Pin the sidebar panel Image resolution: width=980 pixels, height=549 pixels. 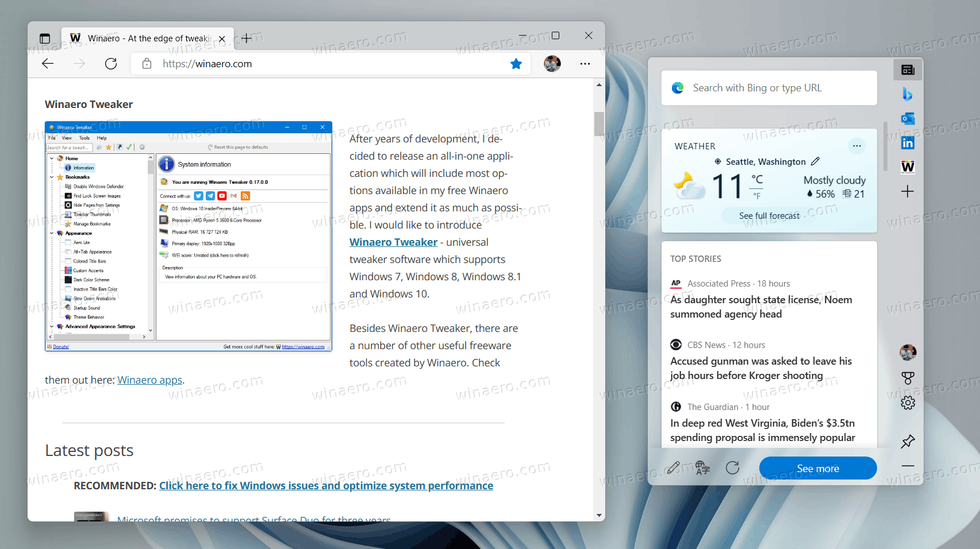(908, 441)
